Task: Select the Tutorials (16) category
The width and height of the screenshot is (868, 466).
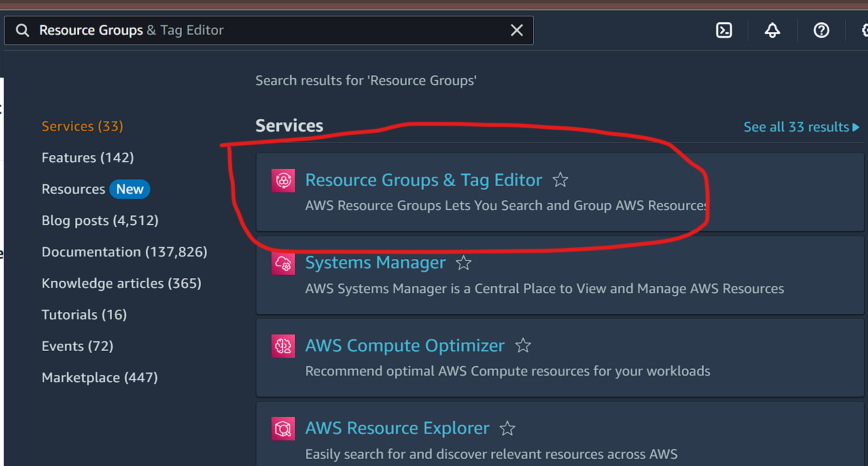Action: (84, 315)
